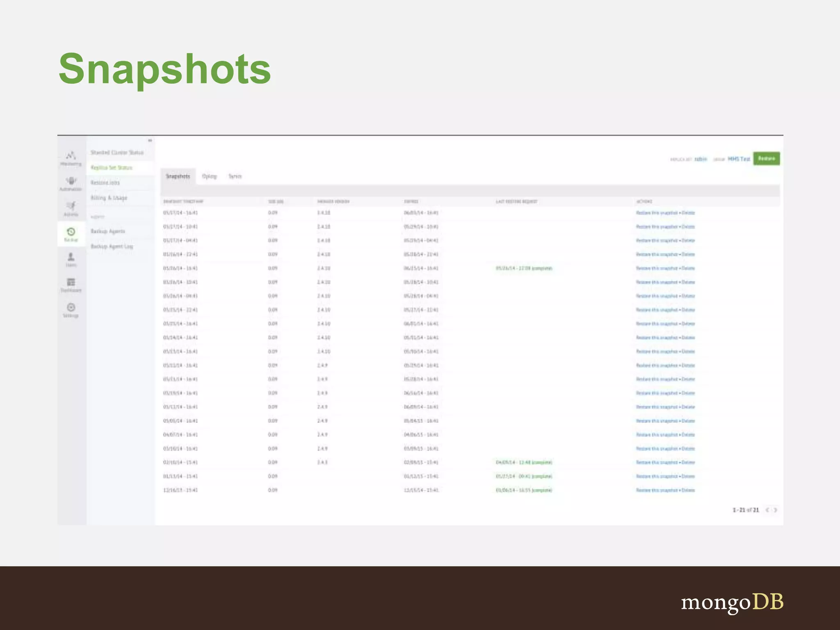Select the 05/26/14 - 12:08 (complete) restore entry
Image resolution: width=840 pixels, height=630 pixels.
click(x=524, y=269)
